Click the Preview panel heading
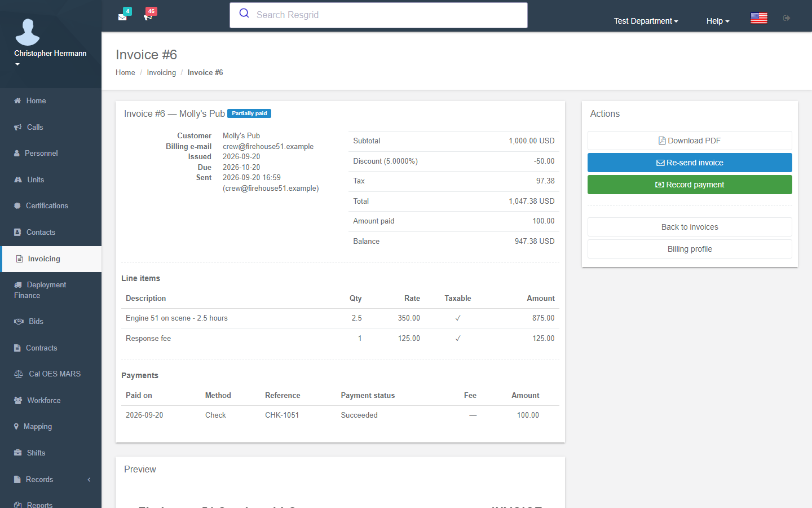The image size is (812, 508). (x=140, y=470)
